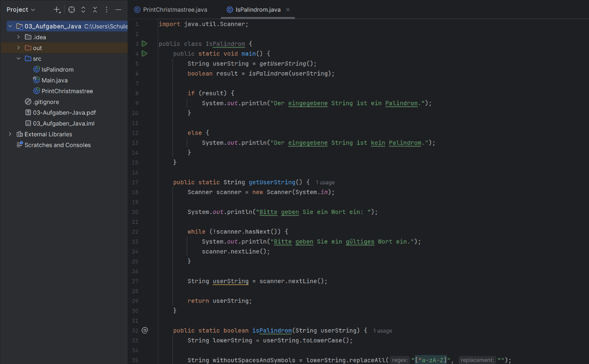Select 03-Aufgaben-Java.pdf file
The width and height of the screenshot is (589, 364).
click(x=64, y=113)
